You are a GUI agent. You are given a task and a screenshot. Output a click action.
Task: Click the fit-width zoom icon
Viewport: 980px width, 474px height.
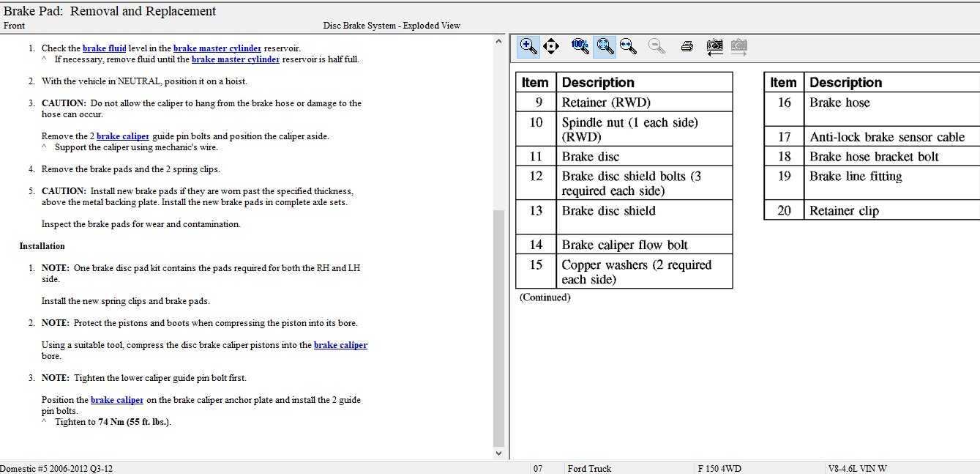(628, 46)
